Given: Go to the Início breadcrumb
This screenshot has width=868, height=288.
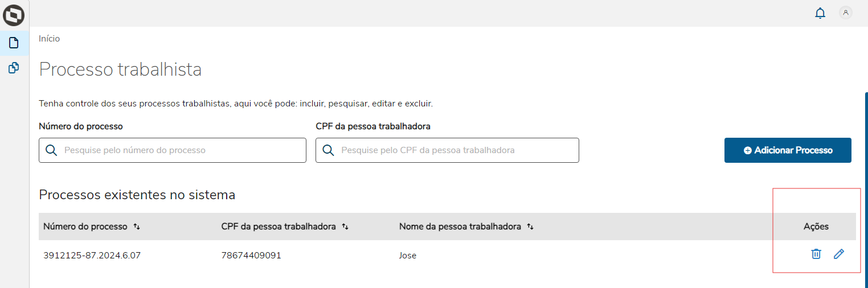Looking at the screenshot, I should [49, 39].
